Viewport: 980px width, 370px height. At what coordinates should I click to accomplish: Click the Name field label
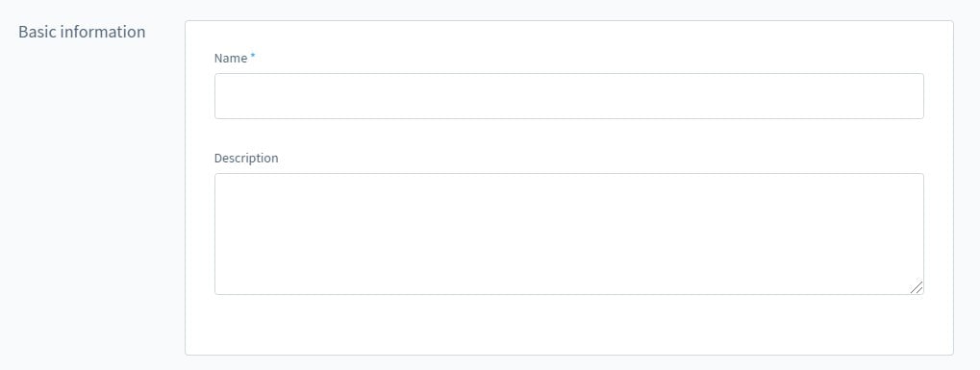point(231,58)
